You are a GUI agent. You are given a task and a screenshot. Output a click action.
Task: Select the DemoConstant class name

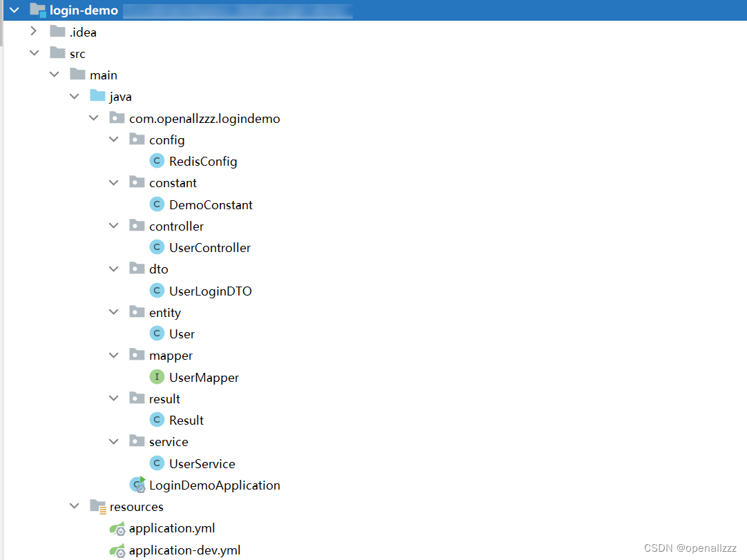click(x=211, y=204)
